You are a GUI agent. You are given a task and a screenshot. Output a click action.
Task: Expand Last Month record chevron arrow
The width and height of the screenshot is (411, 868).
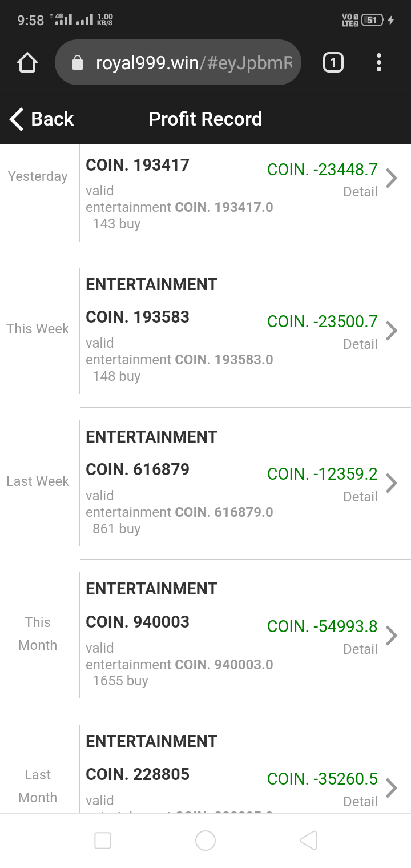click(x=392, y=788)
